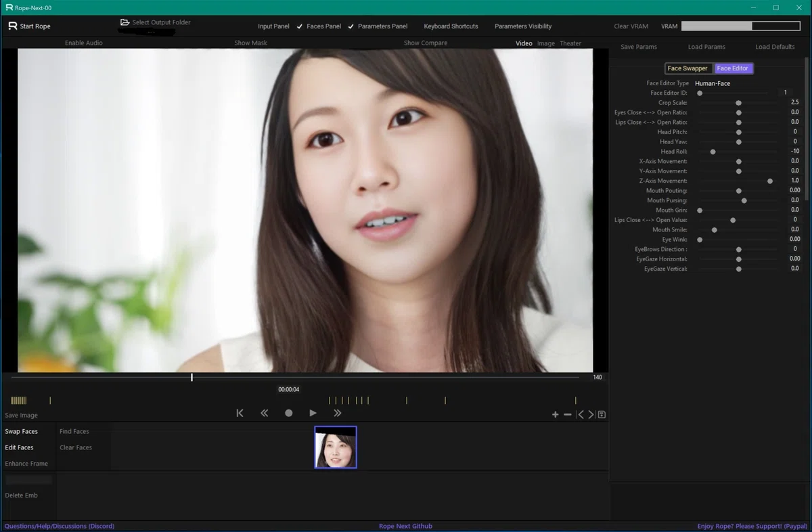Click the Find Faces button
The width and height of the screenshot is (812, 532).
point(74,431)
